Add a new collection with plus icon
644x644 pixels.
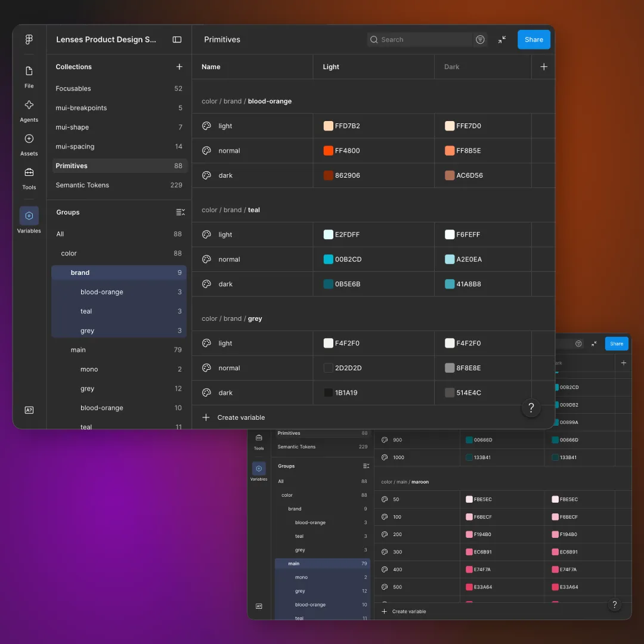coord(179,67)
